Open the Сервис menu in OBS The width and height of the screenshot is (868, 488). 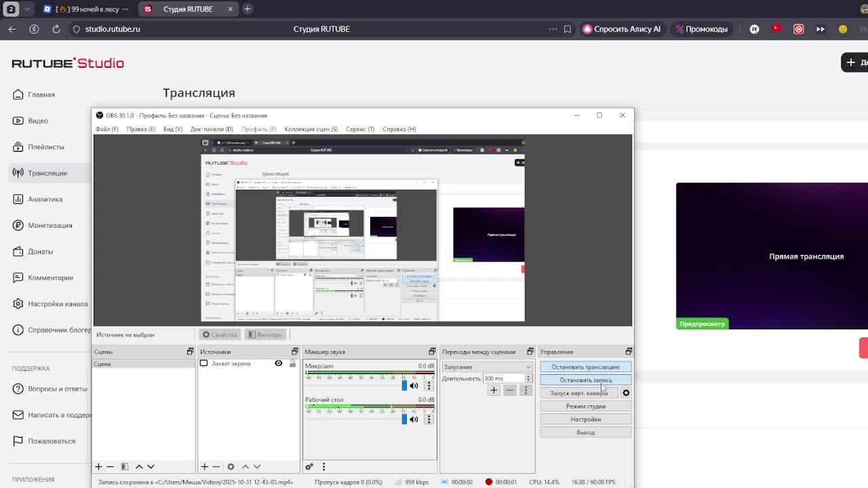tap(360, 129)
